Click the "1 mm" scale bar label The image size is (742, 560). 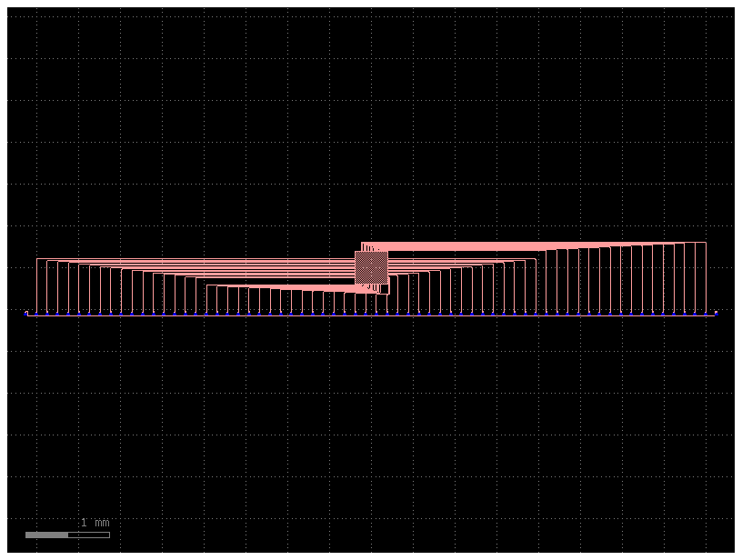point(95,523)
